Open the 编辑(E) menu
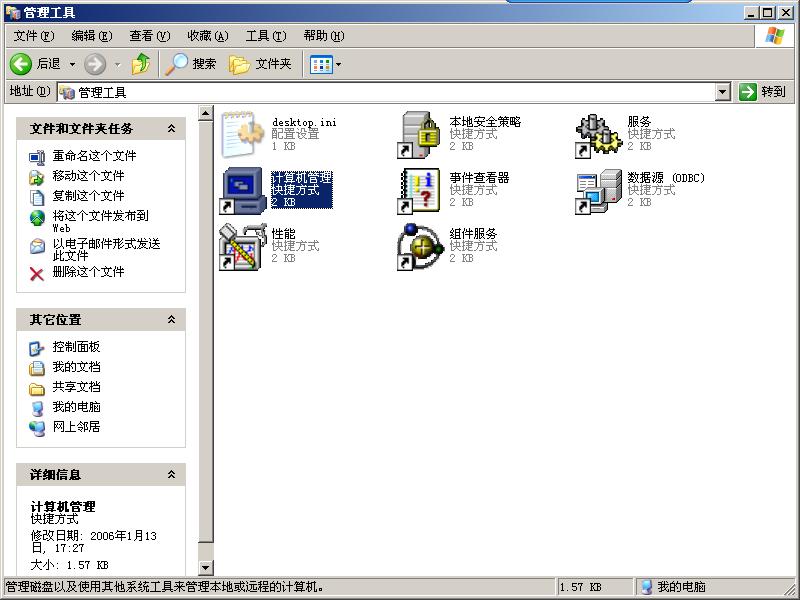 point(92,36)
